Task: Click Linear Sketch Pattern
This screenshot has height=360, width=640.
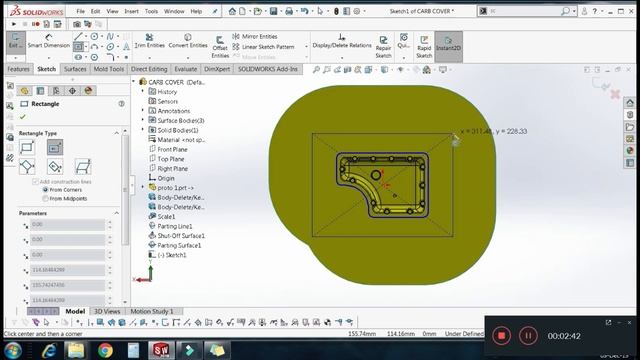Action: coord(263,47)
